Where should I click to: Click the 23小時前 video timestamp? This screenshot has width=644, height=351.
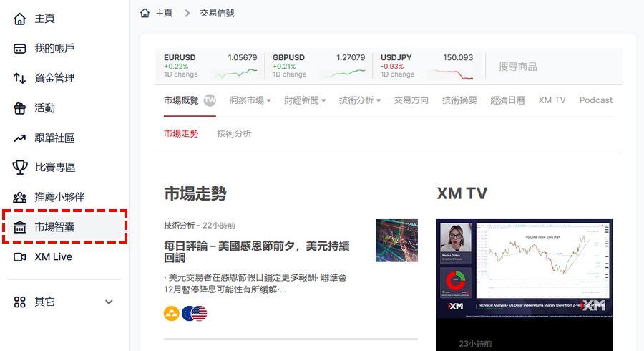[x=475, y=344]
